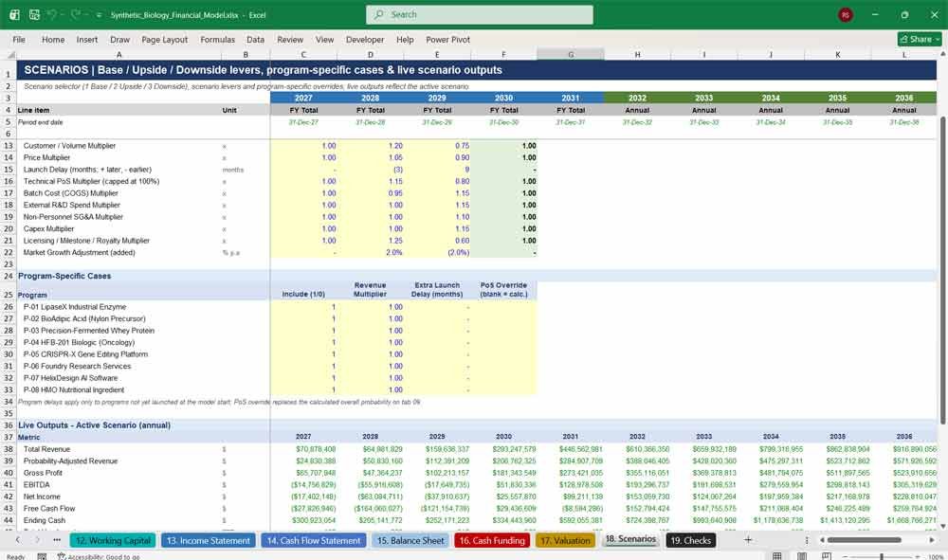The height and width of the screenshot is (560, 948).
Task: Open the View ribbon tab
Action: [324, 39]
